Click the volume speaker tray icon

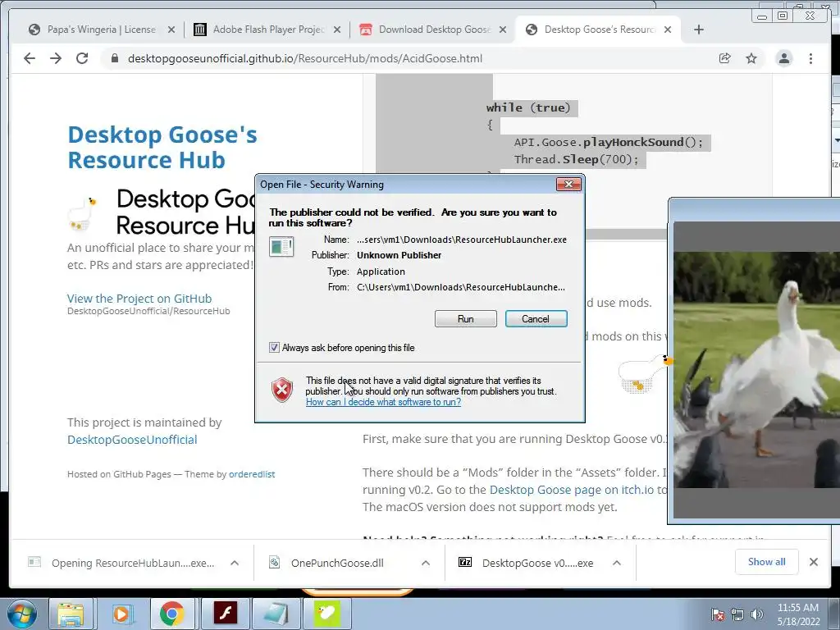pyautogui.click(x=756, y=614)
